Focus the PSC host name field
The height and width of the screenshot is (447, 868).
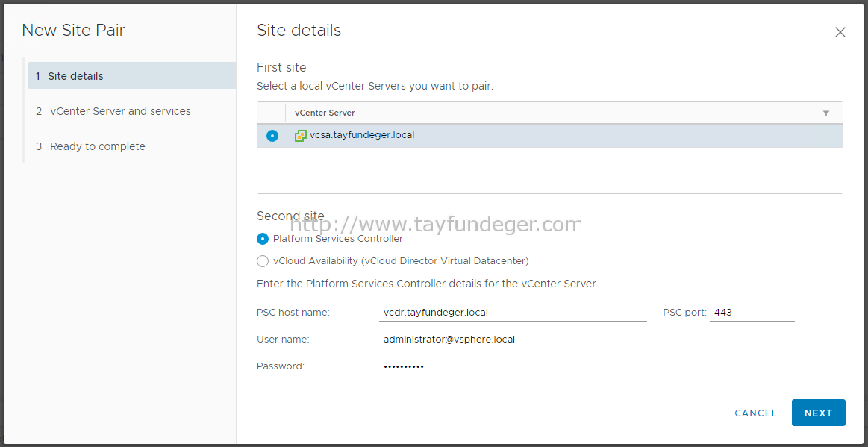coord(513,312)
